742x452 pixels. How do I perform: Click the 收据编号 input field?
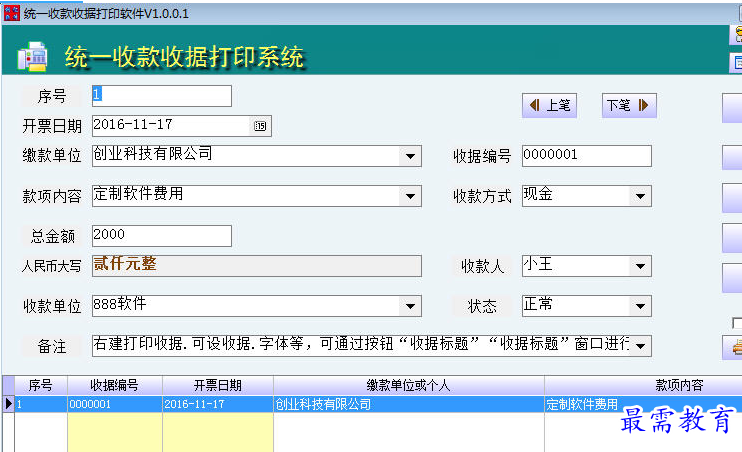587,156
